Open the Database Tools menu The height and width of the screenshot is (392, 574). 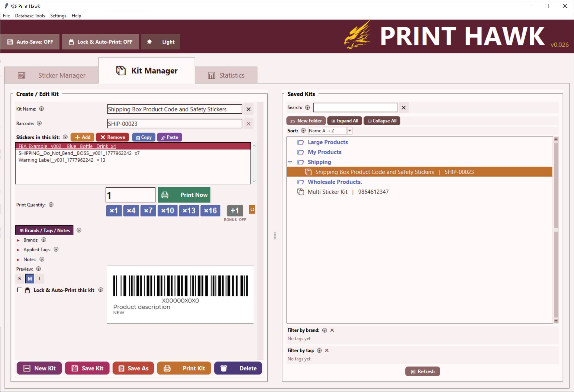[x=30, y=16]
